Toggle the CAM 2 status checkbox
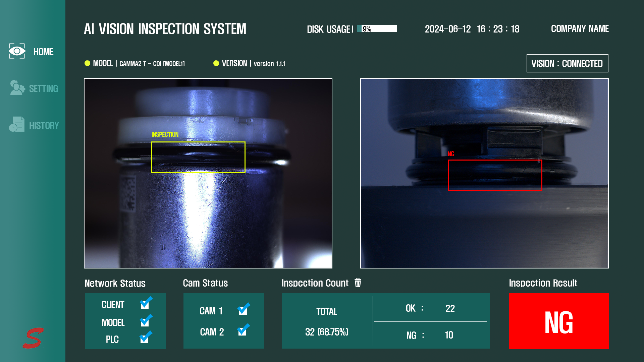The image size is (644, 362). click(x=243, y=330)
